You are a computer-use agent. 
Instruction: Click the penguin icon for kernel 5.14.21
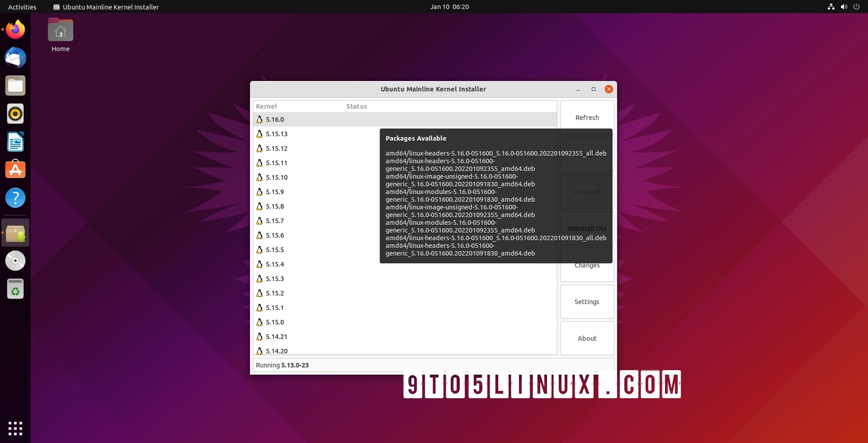point(259,337)
